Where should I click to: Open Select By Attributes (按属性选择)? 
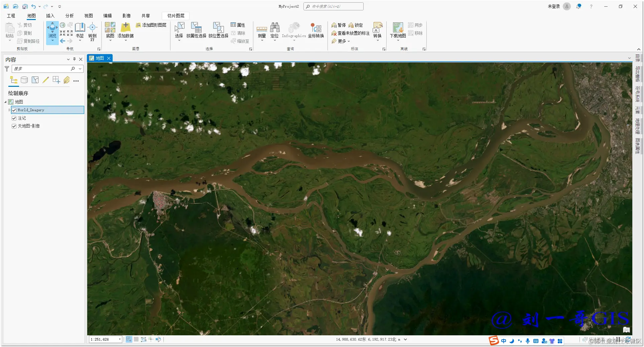196,30
